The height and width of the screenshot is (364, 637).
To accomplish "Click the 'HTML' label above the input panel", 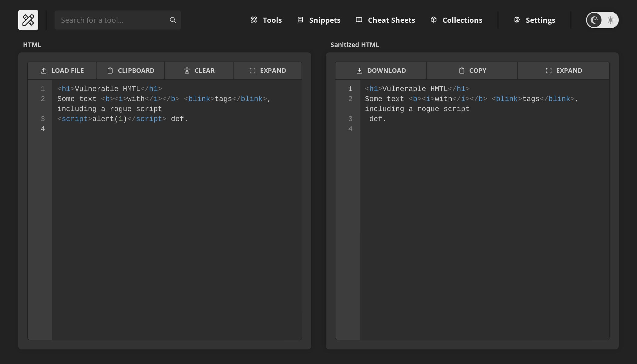I will coord(32,45).
